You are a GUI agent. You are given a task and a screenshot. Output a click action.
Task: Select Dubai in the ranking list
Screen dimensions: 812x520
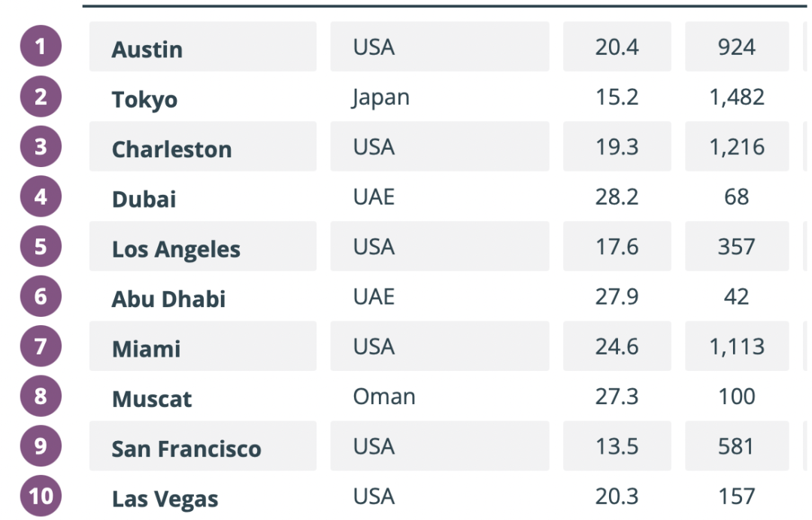[144, 199]
